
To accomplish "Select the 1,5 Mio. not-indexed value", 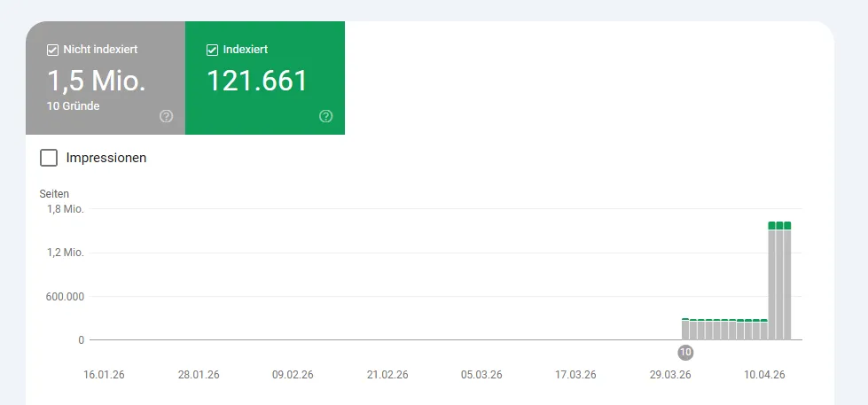I will (96, 81).
